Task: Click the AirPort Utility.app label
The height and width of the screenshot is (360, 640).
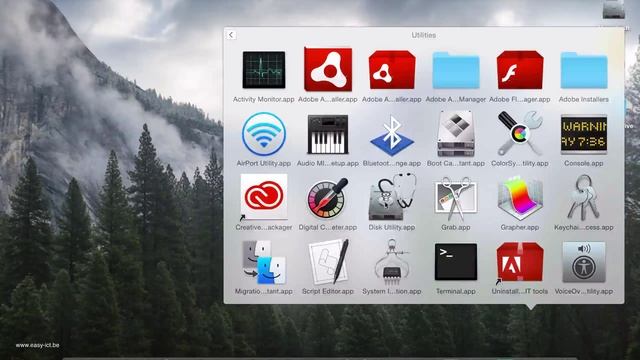Action: 264,163
